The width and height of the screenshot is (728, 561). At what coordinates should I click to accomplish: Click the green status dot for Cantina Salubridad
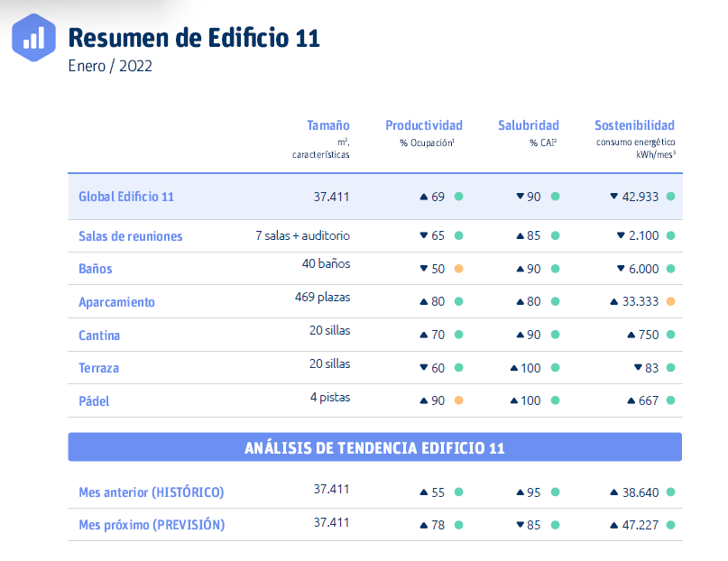[555, 335]
